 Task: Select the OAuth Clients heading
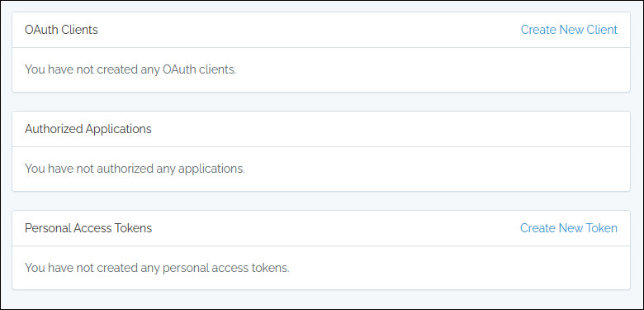pyautogui.click(x=61, y=30)
